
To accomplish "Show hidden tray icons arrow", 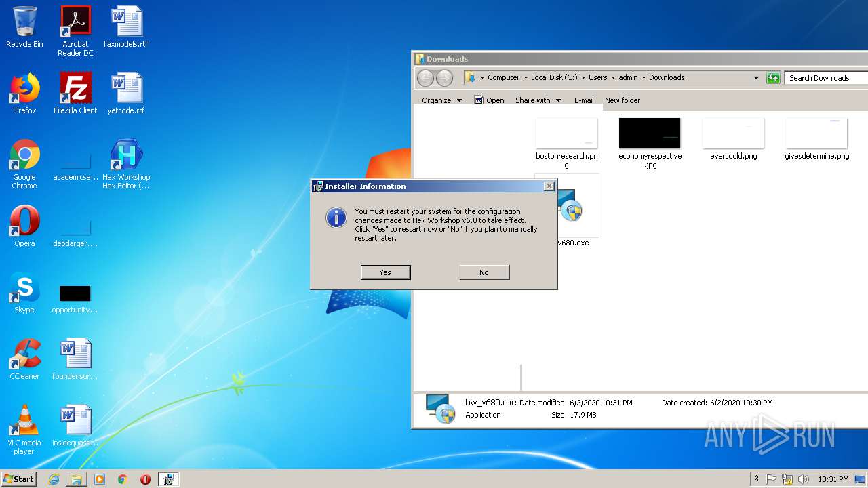I will tap(756, 479).
